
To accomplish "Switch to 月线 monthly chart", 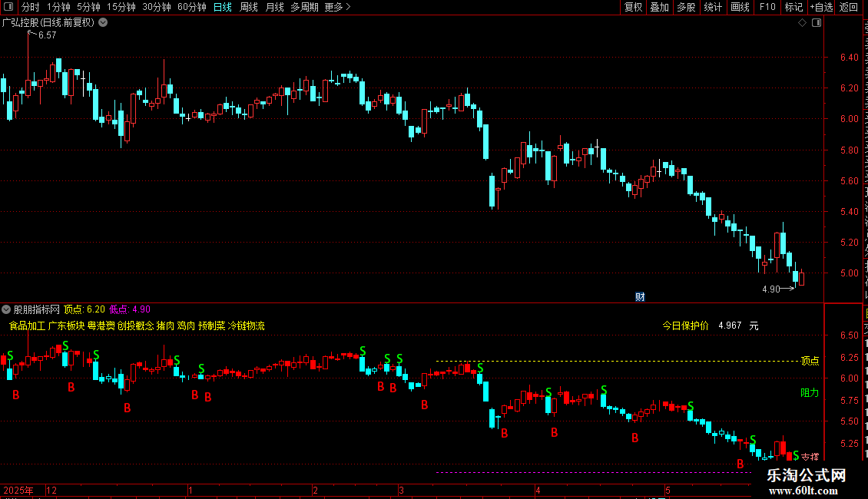I will (x=274, y=7).
